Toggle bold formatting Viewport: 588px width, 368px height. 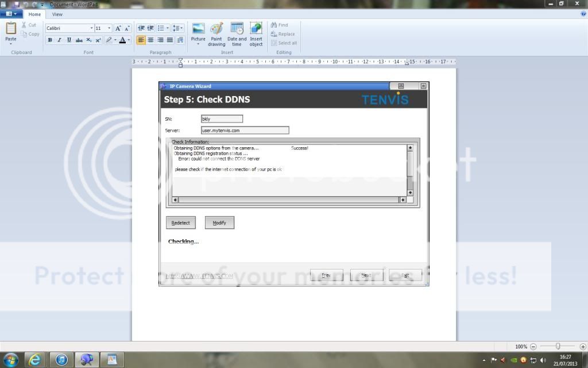[50, 40]
